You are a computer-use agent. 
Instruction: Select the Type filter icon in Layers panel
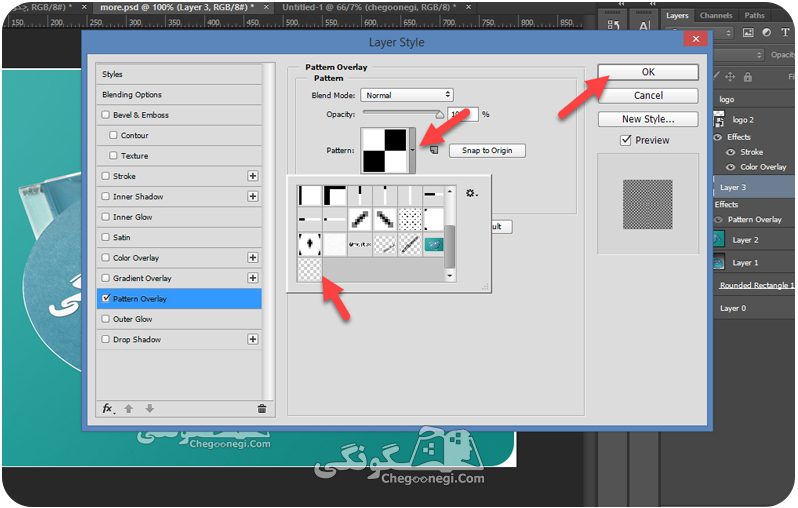coord(785,32)
